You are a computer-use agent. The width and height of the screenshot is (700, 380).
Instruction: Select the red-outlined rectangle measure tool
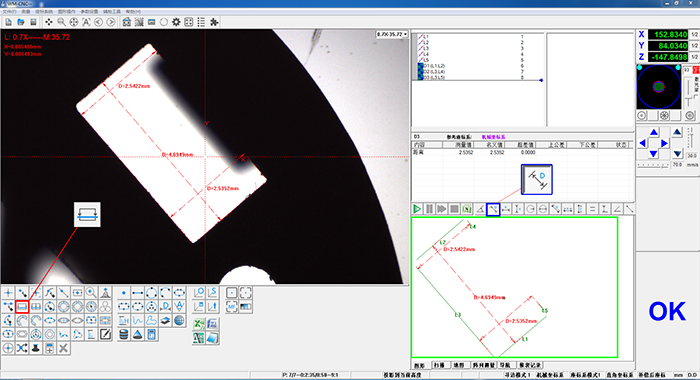click(x=22, y=307)
